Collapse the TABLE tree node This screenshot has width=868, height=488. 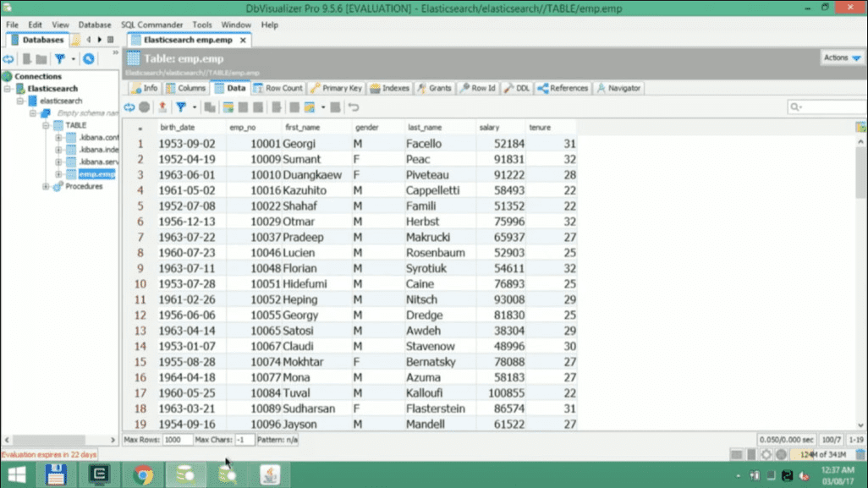46,125
